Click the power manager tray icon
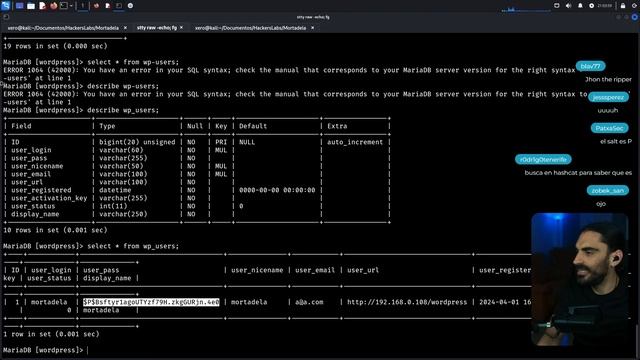640x360 pixels. 591,6
